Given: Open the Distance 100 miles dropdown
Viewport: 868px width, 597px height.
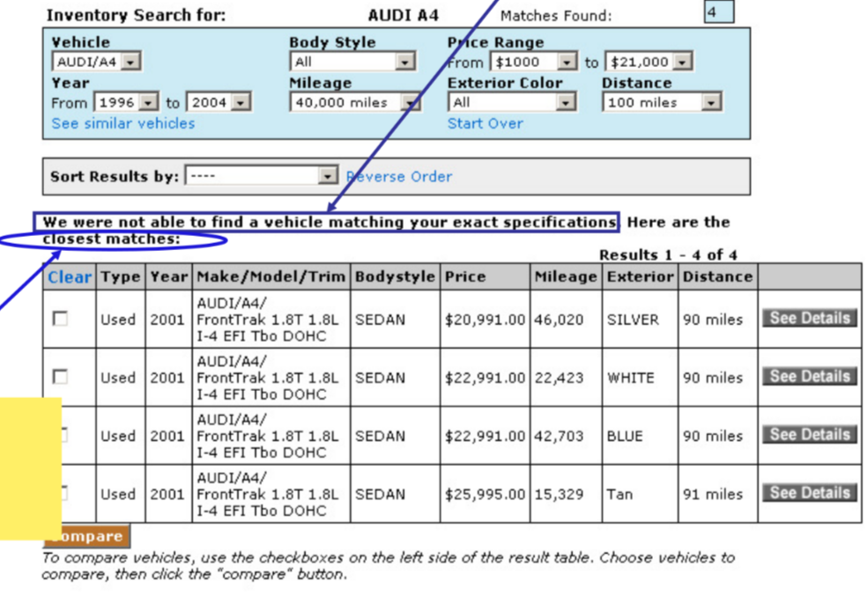Looking at the screenshot, I should (662, 102).
